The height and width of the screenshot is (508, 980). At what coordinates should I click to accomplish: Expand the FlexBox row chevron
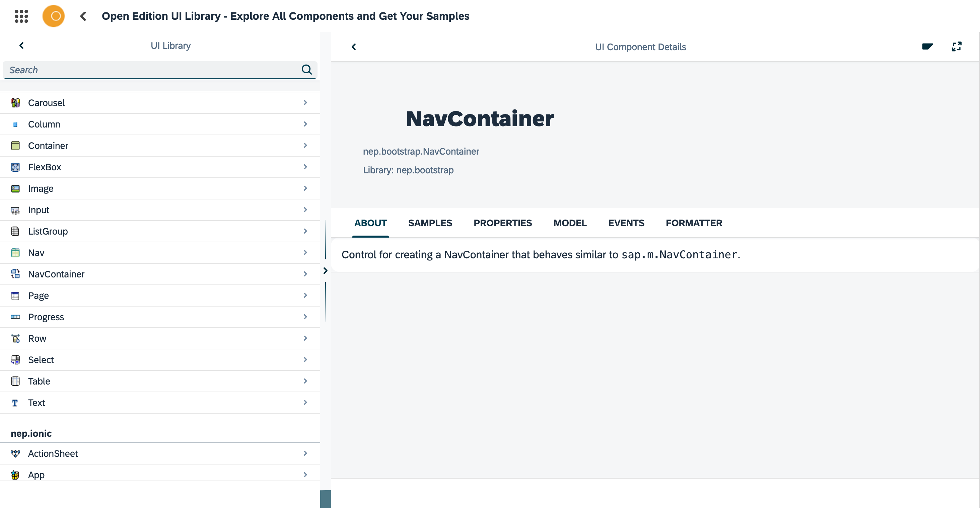[x=305, y=167]
